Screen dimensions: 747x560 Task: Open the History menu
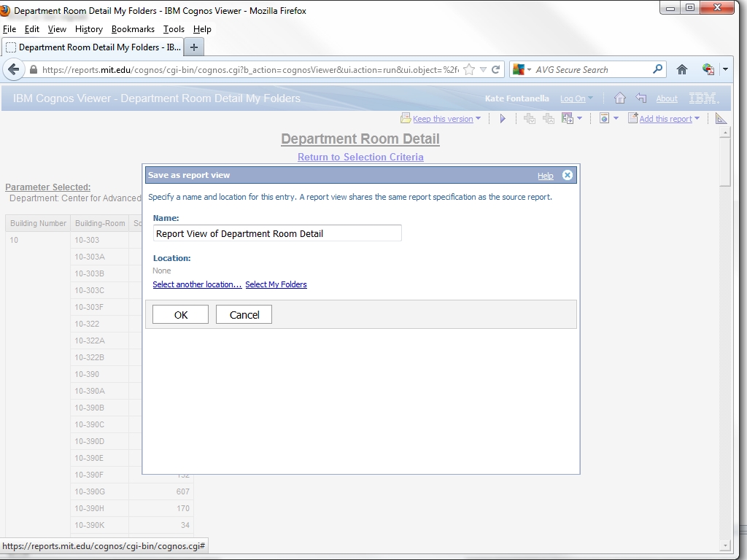click(x=88, y=29)
